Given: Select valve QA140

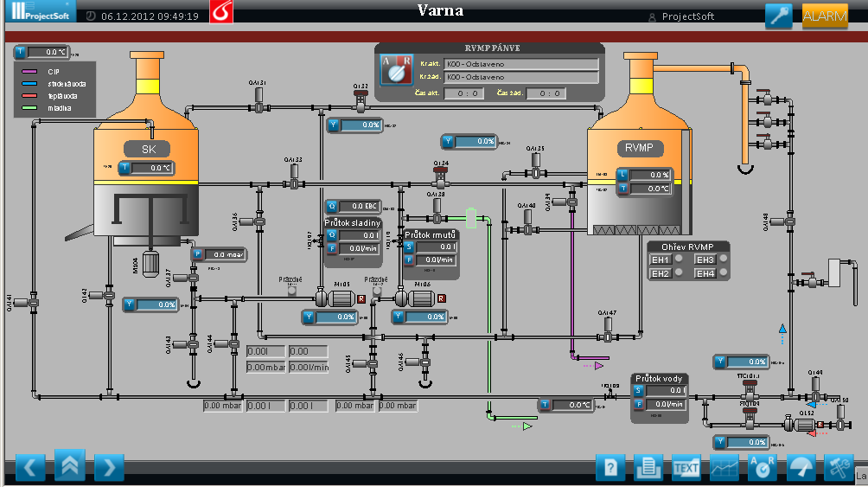Looking at the screenshot, I should [527, 221].
